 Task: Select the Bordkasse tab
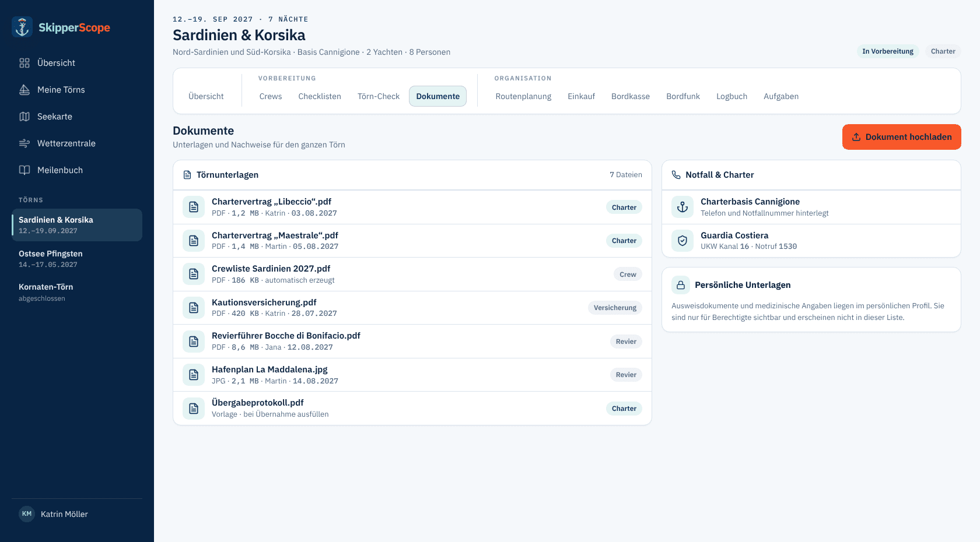click(631, 96)
